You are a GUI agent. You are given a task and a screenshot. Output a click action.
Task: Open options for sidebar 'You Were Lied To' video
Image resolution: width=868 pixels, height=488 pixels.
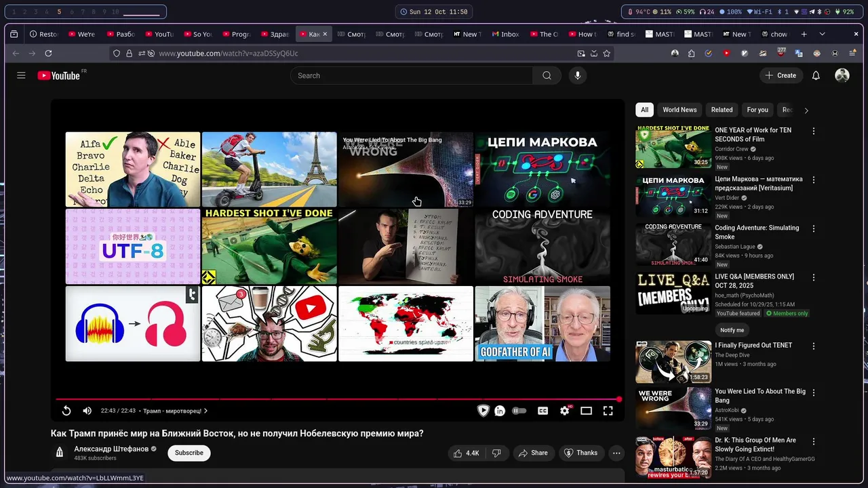point(814,392)
